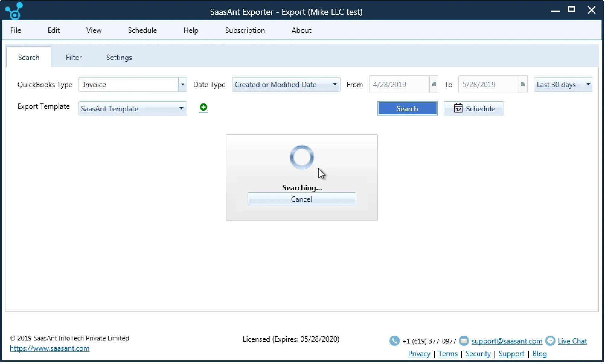Close the SaasAnt Exporter window
605x364 pixels.
592,10
